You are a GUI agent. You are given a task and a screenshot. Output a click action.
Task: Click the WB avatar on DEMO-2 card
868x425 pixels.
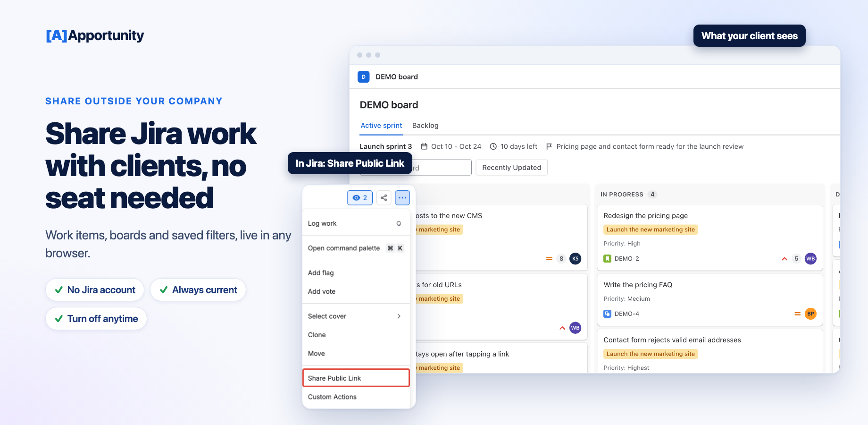pyautogui.click(x=810, y=259)
